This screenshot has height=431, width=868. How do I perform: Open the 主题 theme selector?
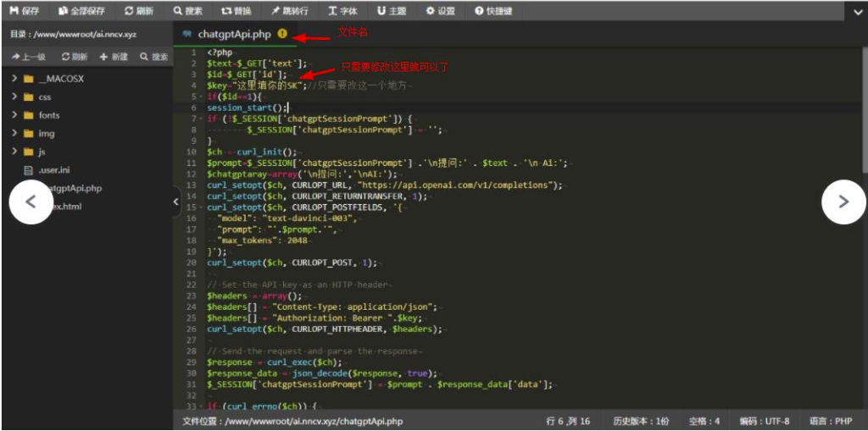pyautogui.click(x=391, y=11)
